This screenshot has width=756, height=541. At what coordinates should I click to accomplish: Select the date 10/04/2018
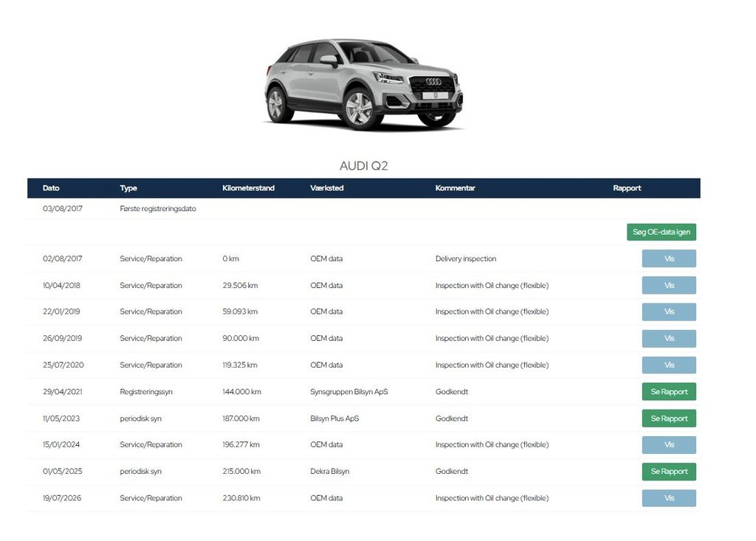pos(62,286)
